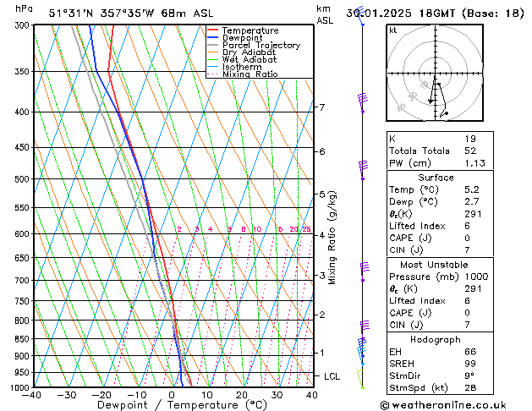This screenshot has height=411, width=532.
Task: Click the wind barb at 500 hPa
Action: pos(363,170)
